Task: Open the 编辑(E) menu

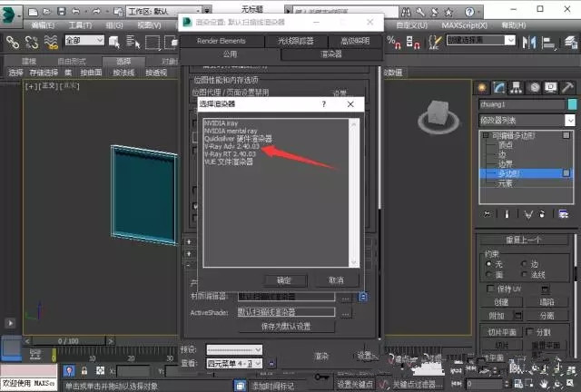Action: 43,25
